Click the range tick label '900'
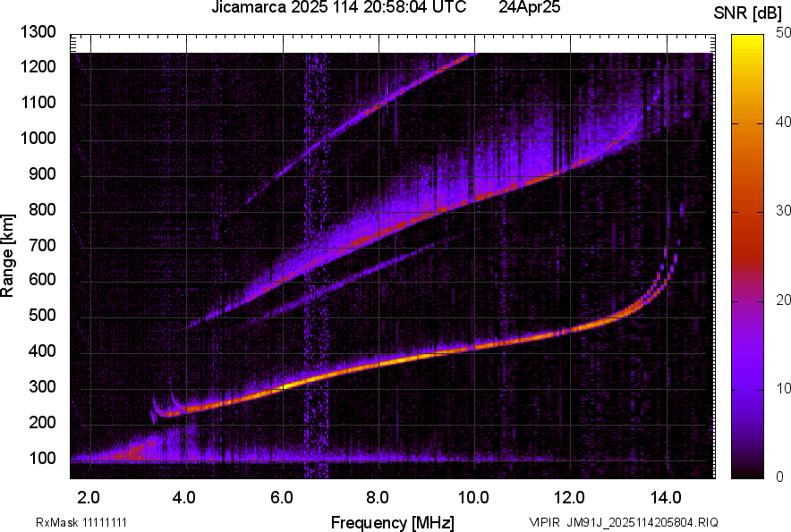791x532 pixels. point(42,173)
